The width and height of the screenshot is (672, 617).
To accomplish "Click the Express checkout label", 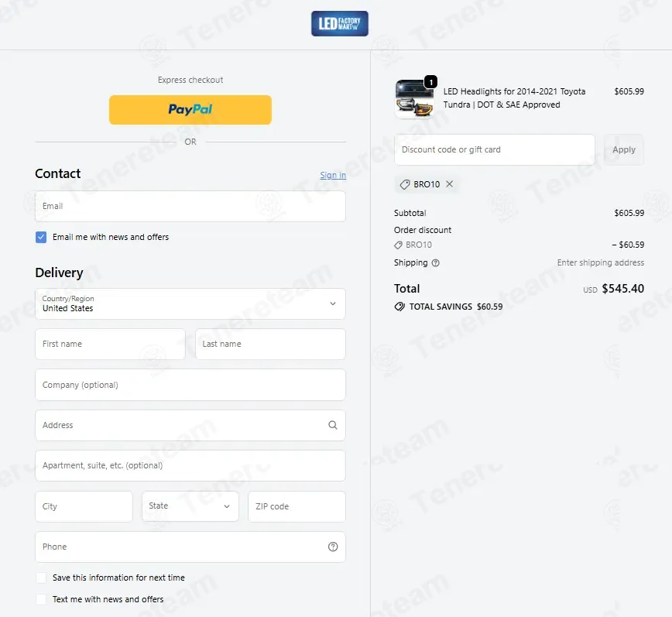I will 190,80.
